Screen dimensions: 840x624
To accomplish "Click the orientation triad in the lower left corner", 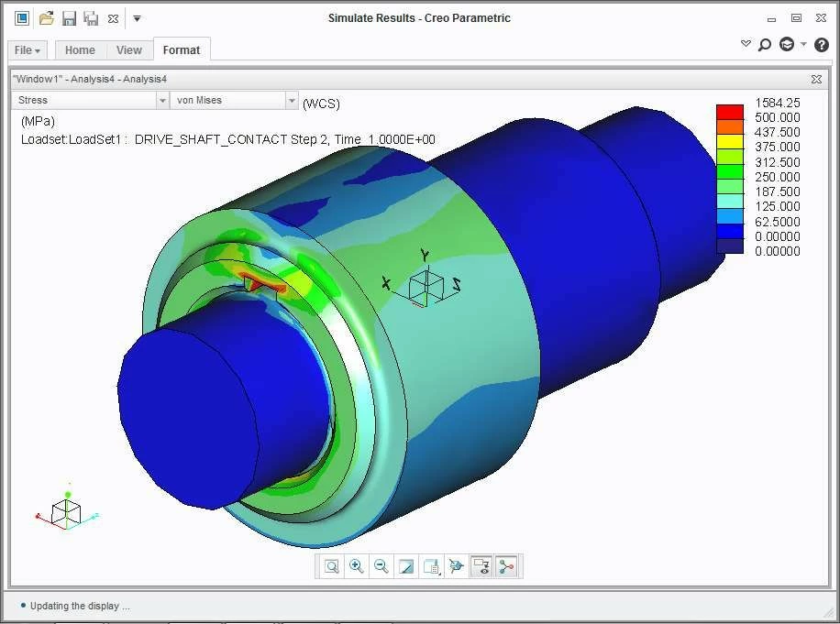I will pyautogui.click(x=66, y=509).
